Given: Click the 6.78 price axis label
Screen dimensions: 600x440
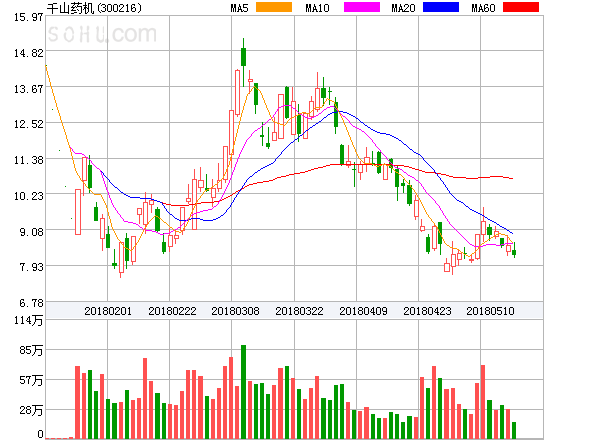Looking at the screenshot, I should point(31,303).
